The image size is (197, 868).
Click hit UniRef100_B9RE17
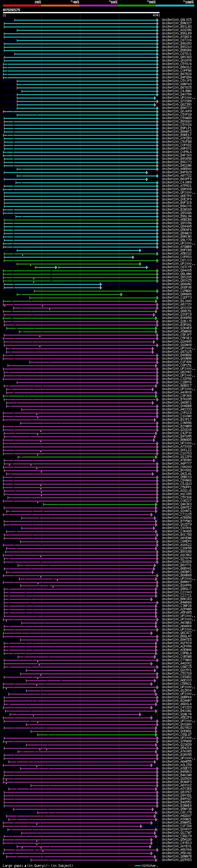177,135
